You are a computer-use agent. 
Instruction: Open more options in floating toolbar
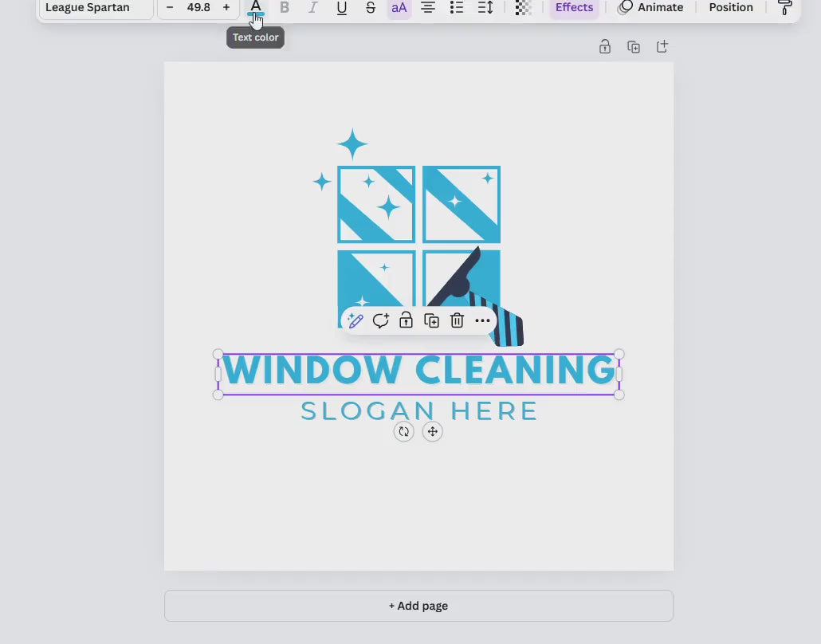pyautogui.click(x=482, y=320)
